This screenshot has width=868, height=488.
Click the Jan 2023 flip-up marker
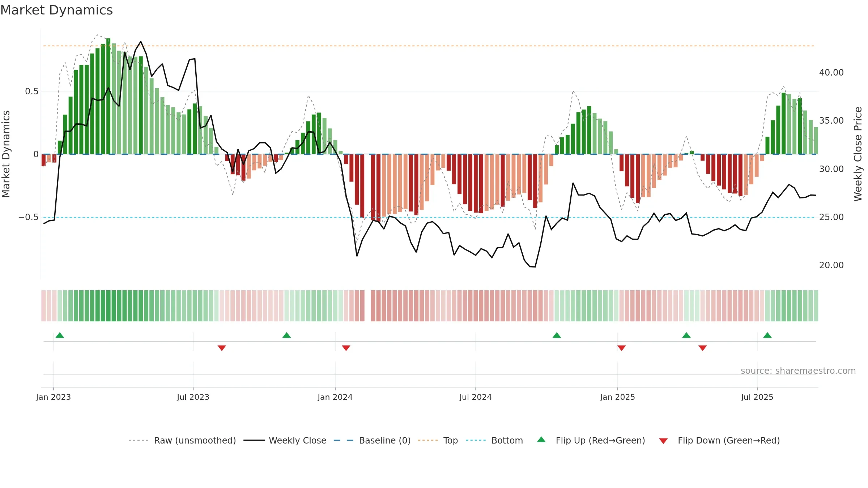[60, 335]
